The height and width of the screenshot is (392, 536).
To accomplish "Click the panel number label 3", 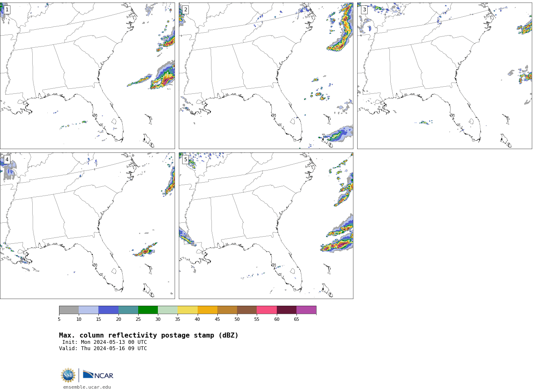I will tap(364, 10).
